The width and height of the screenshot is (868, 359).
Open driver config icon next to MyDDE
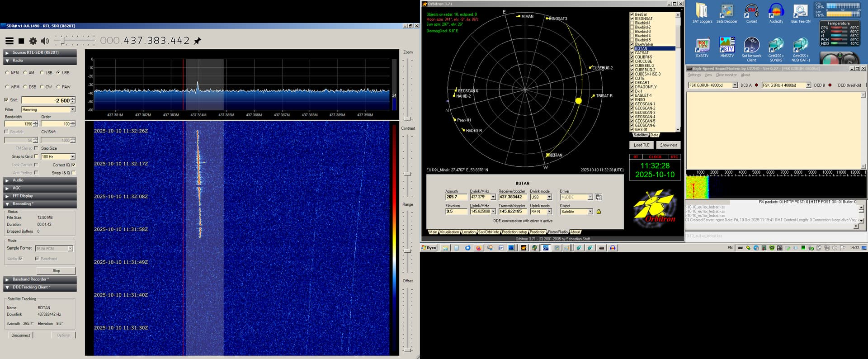tap(599, 197)
